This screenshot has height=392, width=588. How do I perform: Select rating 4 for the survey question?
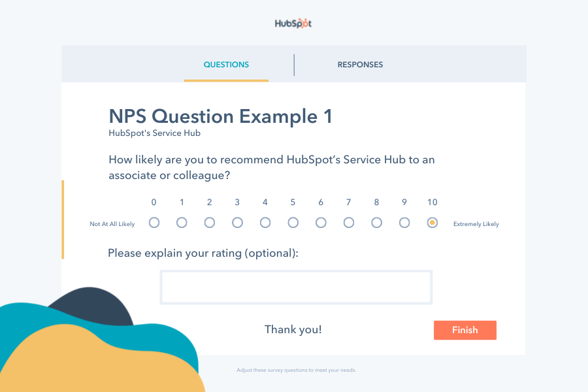point(265,222)
